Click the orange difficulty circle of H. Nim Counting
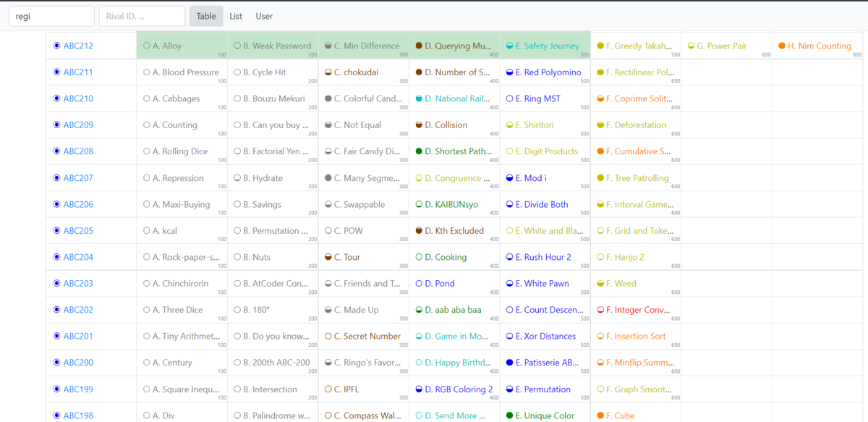 click(782, 46)
